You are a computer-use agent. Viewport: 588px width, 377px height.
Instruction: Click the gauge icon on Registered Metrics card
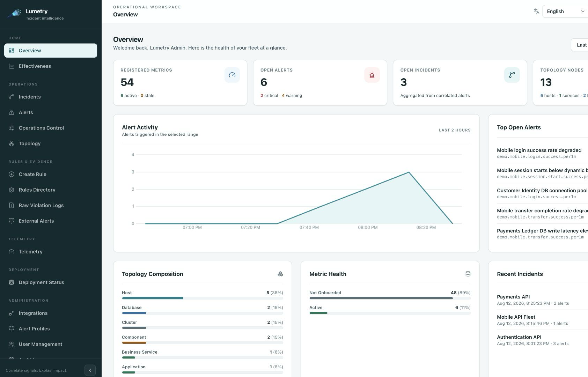tap(232, 75)
